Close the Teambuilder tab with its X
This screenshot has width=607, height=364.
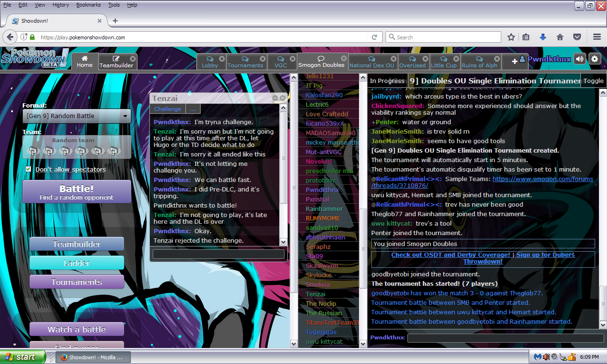coord(133,59)
